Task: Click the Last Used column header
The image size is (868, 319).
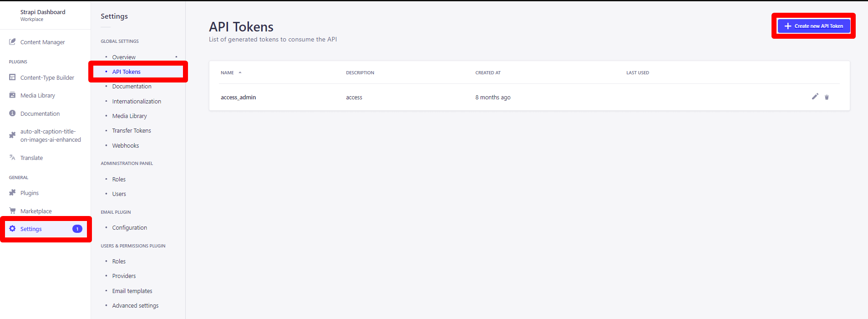Action: coord(638,72)
